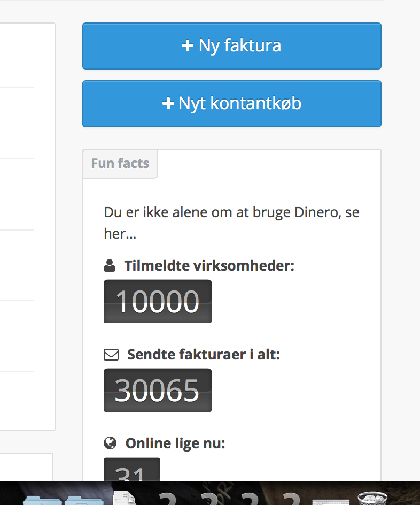Click the 10000 registered companies counter

coord(158,302)
